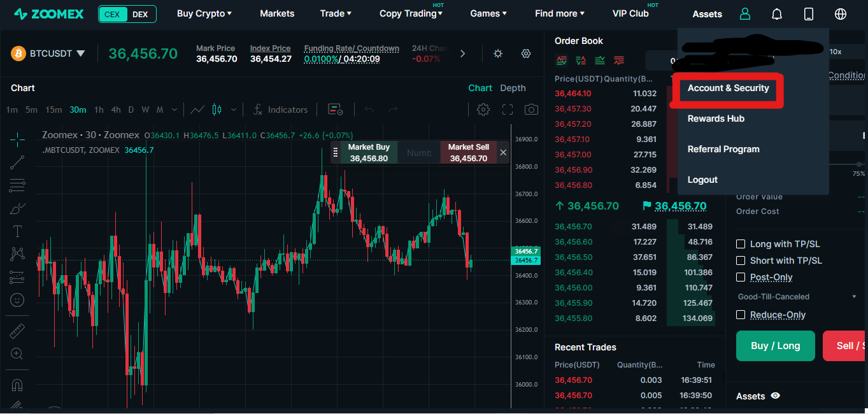The height and width of the screenshot is (414, 868).
Task: Open Good-Till-Canceled time in force dropdown
Action: tap(797, 297)
